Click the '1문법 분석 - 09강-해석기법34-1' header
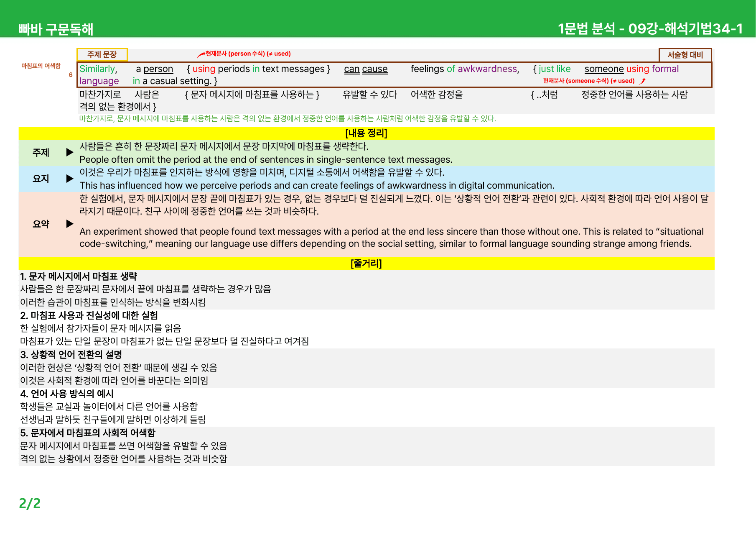 click(x=650, y=28)
